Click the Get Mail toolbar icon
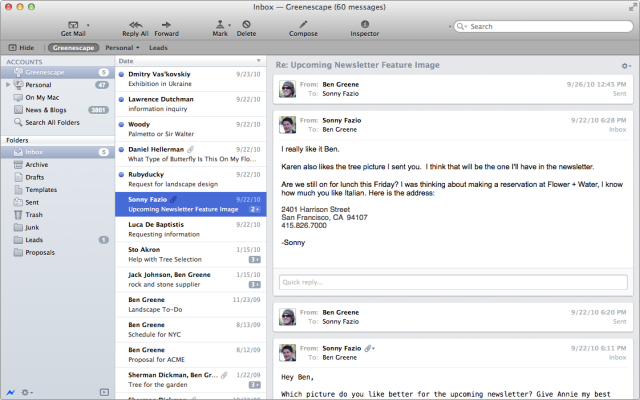640x400 pixels. point(73,25)
